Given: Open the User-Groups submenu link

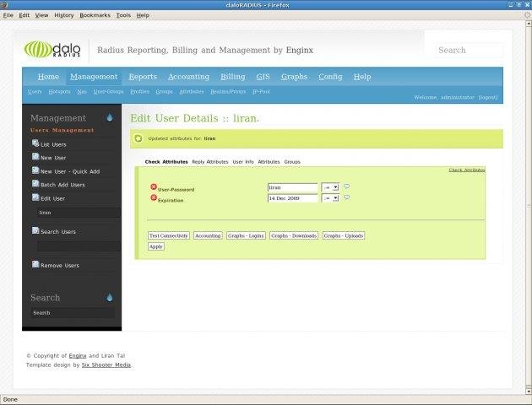Looking at the screenshot, I should (x=109, y=91).
